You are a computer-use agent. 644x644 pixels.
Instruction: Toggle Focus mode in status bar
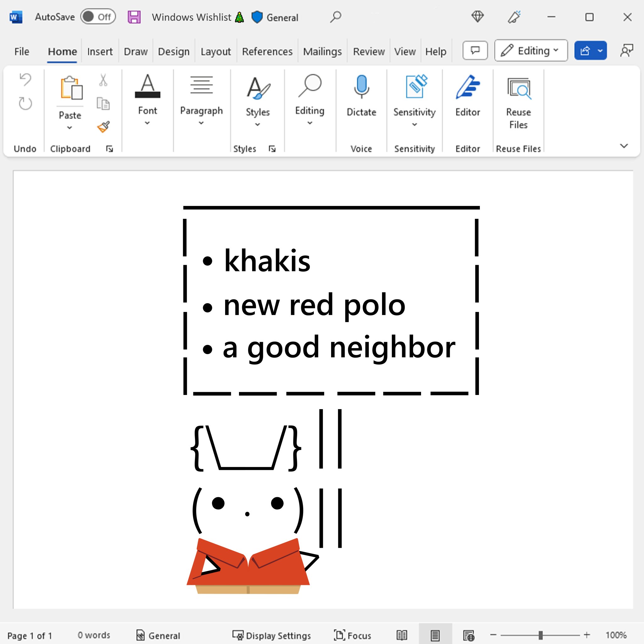point(352,635)
